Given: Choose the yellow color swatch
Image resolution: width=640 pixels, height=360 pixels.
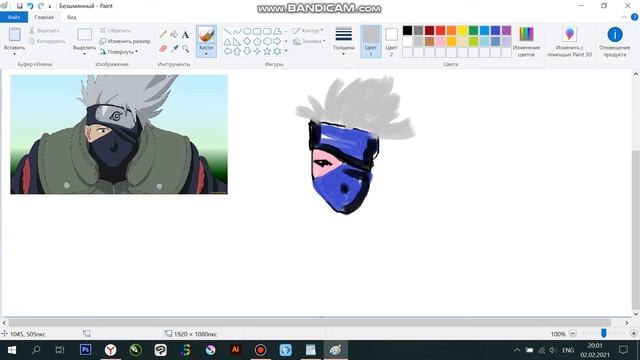Looking at the screenshot, I should 462,31.
